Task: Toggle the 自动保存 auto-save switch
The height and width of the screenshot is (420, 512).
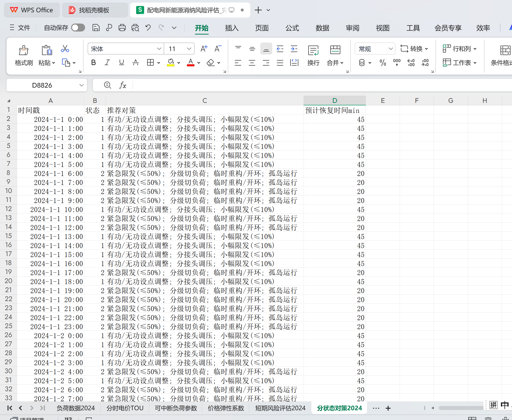Action: point(78,28)
